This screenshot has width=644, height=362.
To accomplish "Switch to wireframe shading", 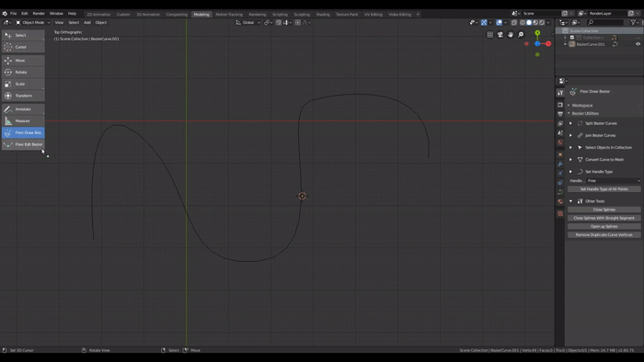I will 523,23.
